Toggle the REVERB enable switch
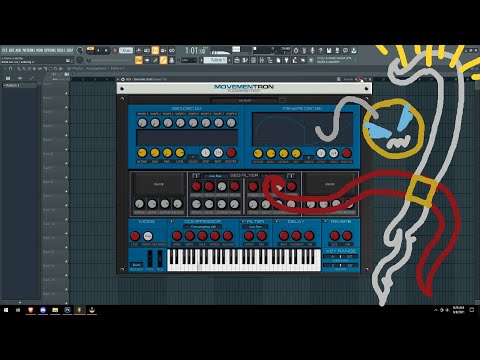 [x=325, y=221]
